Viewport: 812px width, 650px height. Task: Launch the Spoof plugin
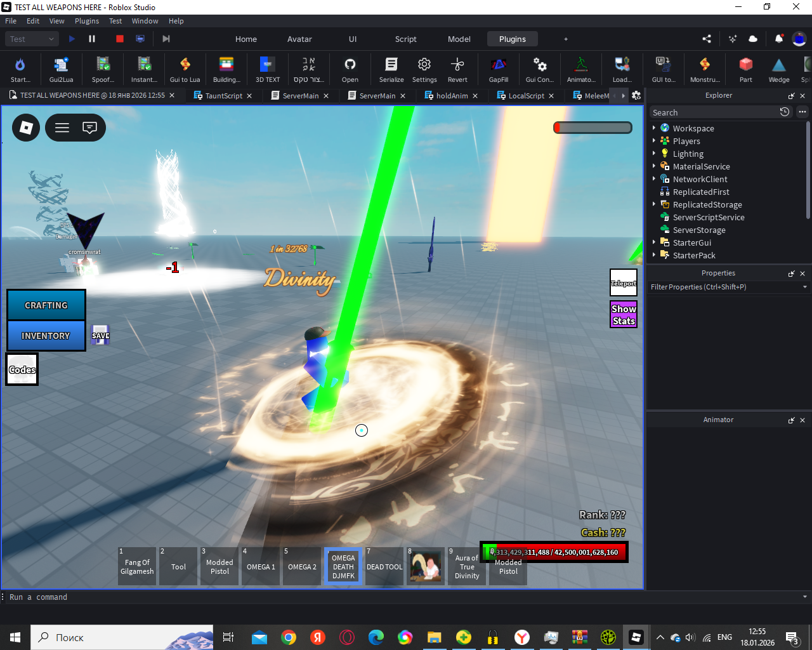(x=103, y=69)
